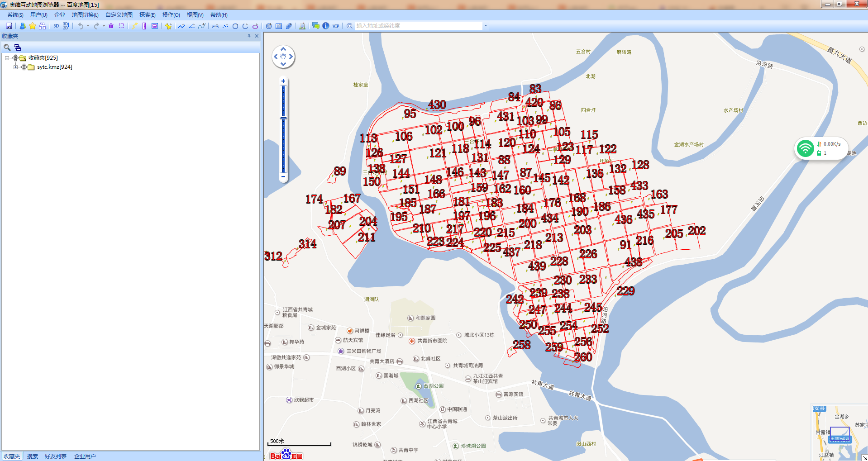Screen dimensions: 868x461
Task: Toggle visibility of sytc.kmz in tree
Action: 23,67
